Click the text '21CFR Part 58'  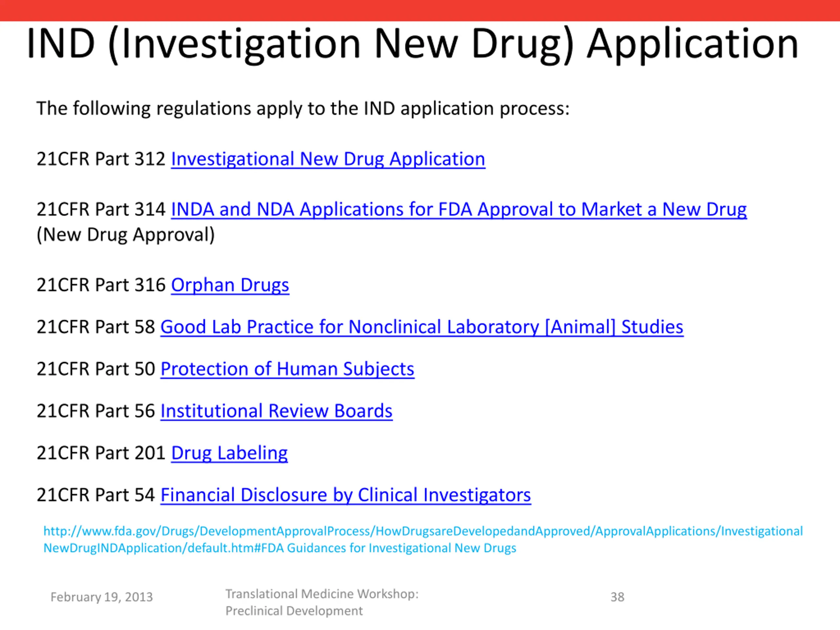coord(96,327)
